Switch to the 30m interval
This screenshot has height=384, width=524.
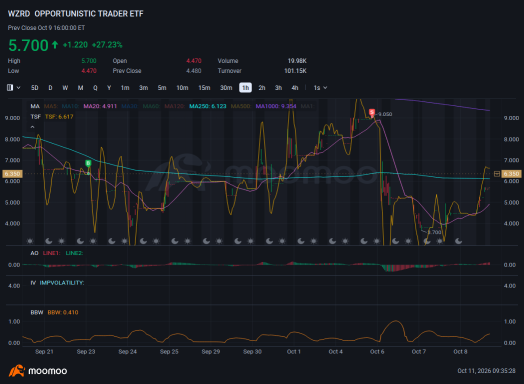[x=226, y=88]
